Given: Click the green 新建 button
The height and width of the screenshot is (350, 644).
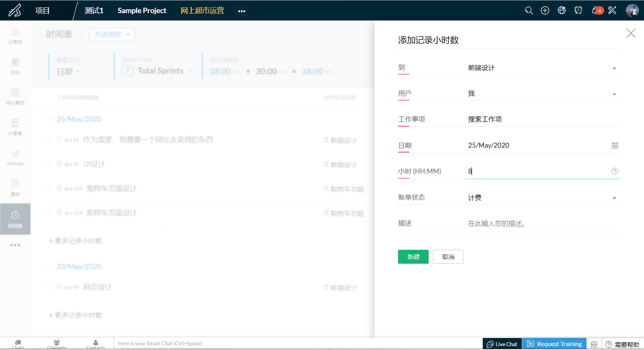Looking at the screenshot, I should (x=413, y=257).
